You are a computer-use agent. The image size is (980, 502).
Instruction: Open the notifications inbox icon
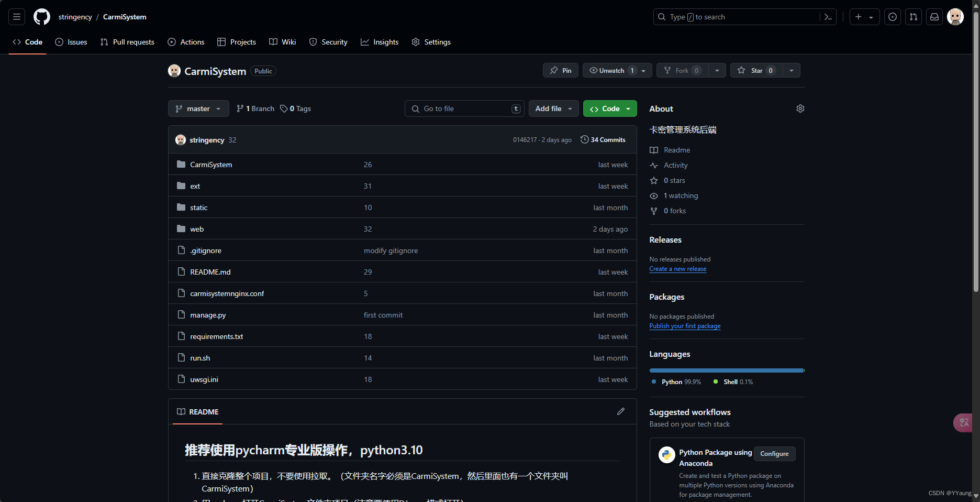pyautogui.click(x=934, y=17)
